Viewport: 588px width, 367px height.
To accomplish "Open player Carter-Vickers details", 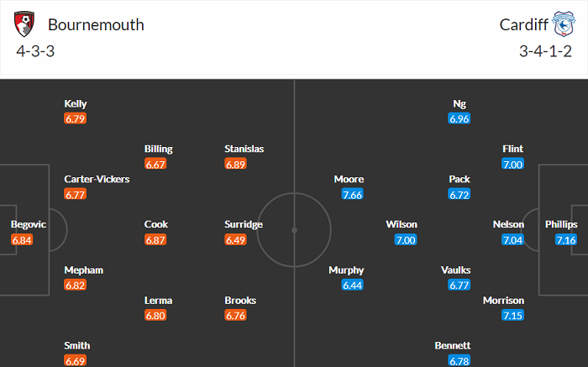I will click(97, 179).
